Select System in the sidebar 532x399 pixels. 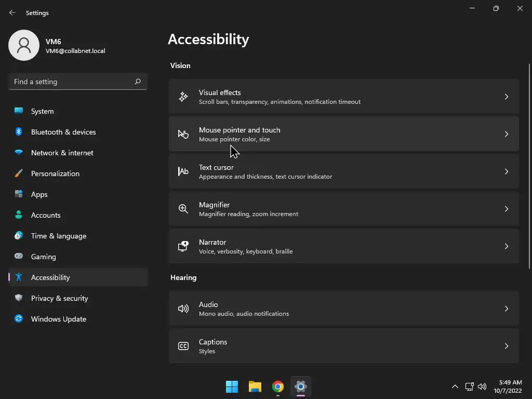tap(43, 111)
